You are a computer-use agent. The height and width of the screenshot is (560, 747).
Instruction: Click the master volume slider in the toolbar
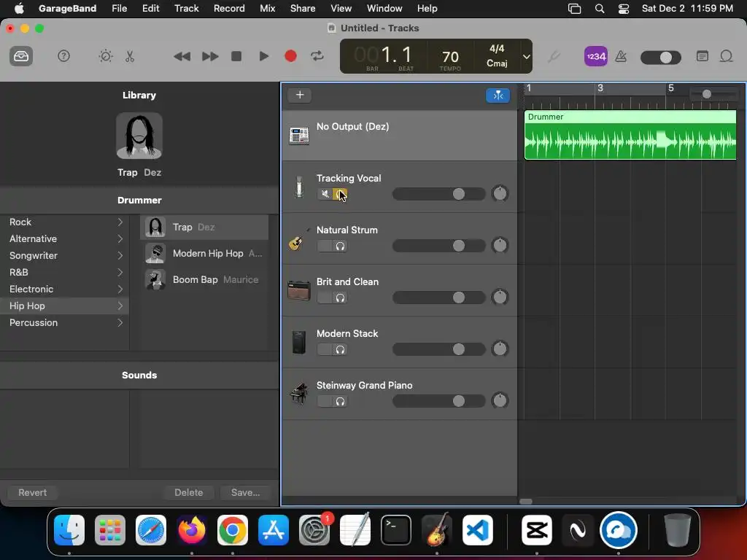tap(661, 58)
